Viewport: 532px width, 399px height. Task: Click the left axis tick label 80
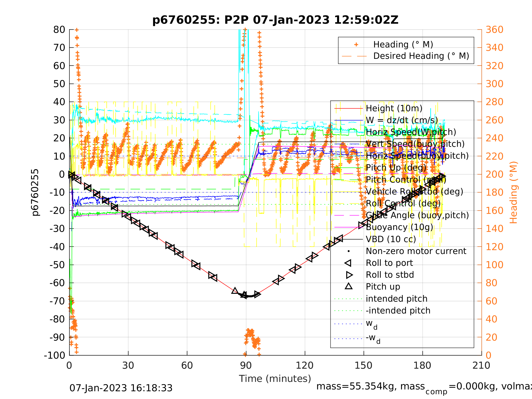click(59, 30)
